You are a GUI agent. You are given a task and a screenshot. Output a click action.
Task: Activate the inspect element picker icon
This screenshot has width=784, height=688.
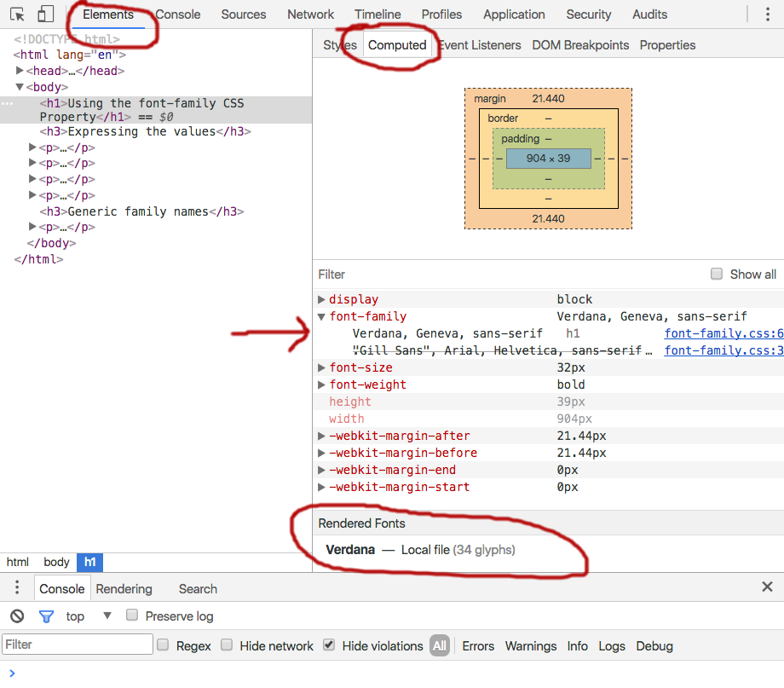point(18,14)
